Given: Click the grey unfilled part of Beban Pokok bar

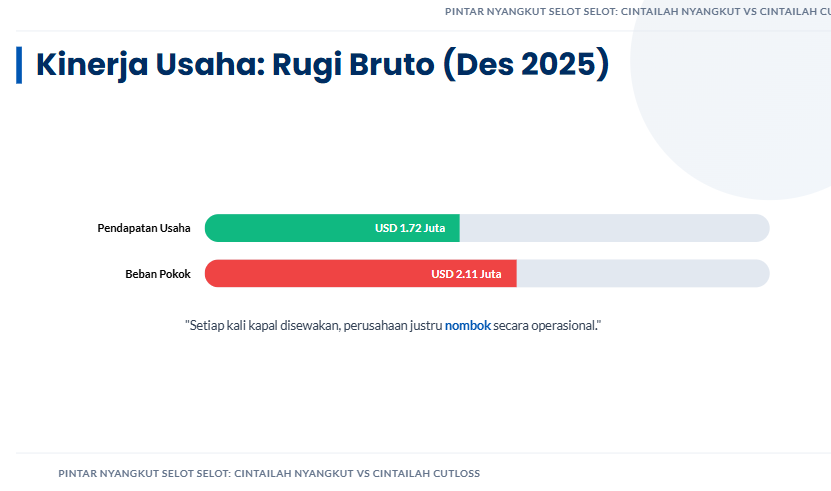Looking at the screenshot, I should [641, 274].
